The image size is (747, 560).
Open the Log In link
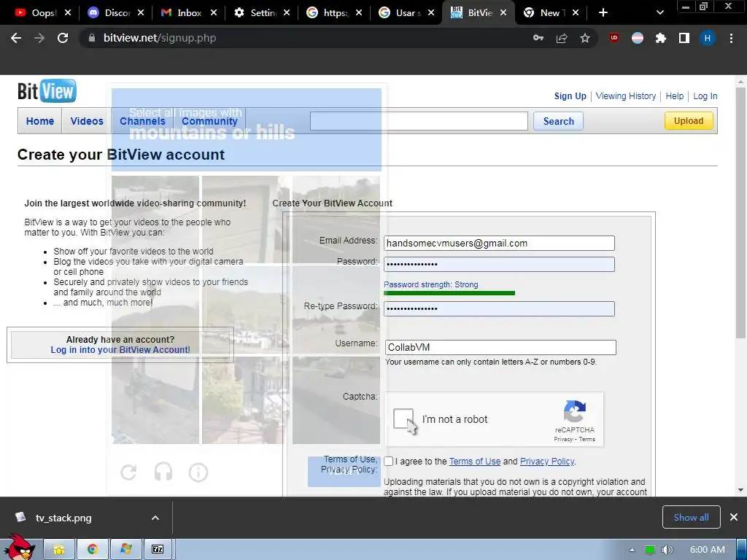pos(705,96)
